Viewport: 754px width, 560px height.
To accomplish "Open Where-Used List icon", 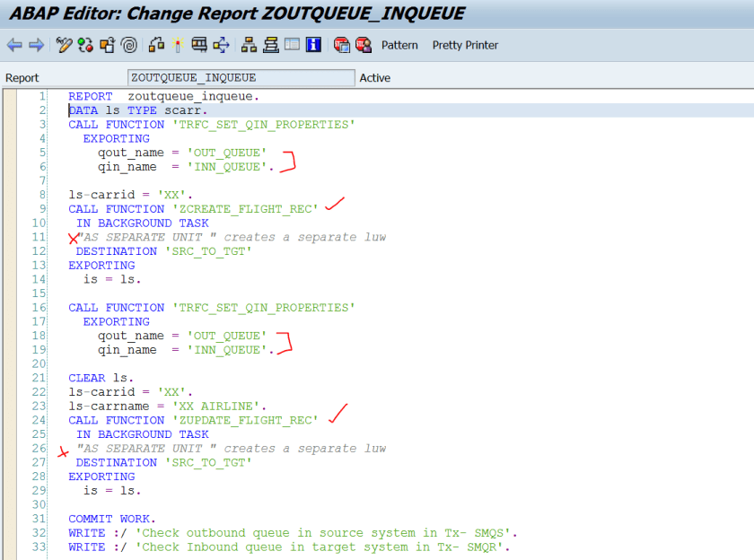I will pos(221,45).
